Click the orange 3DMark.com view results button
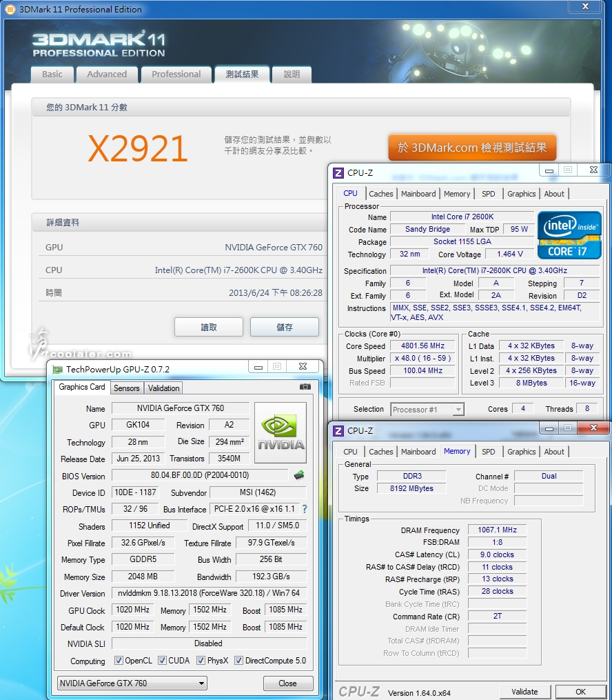 [x=472, y=148]
